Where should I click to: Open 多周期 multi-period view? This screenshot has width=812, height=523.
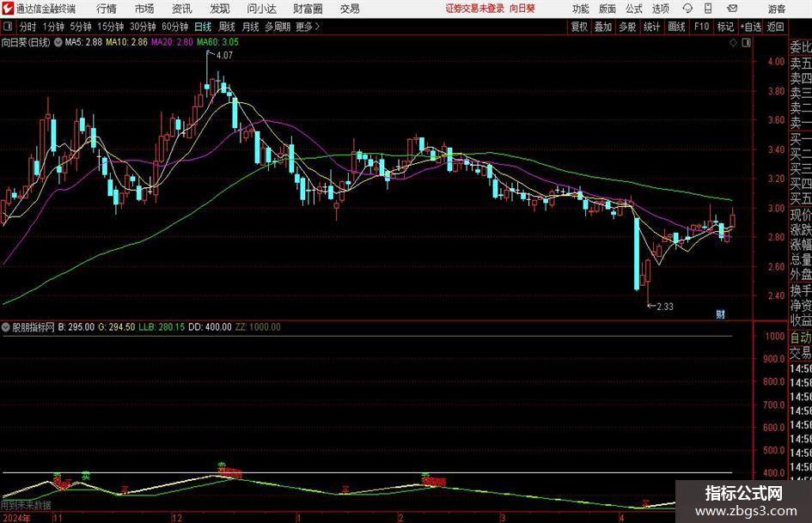click(278, 27)
